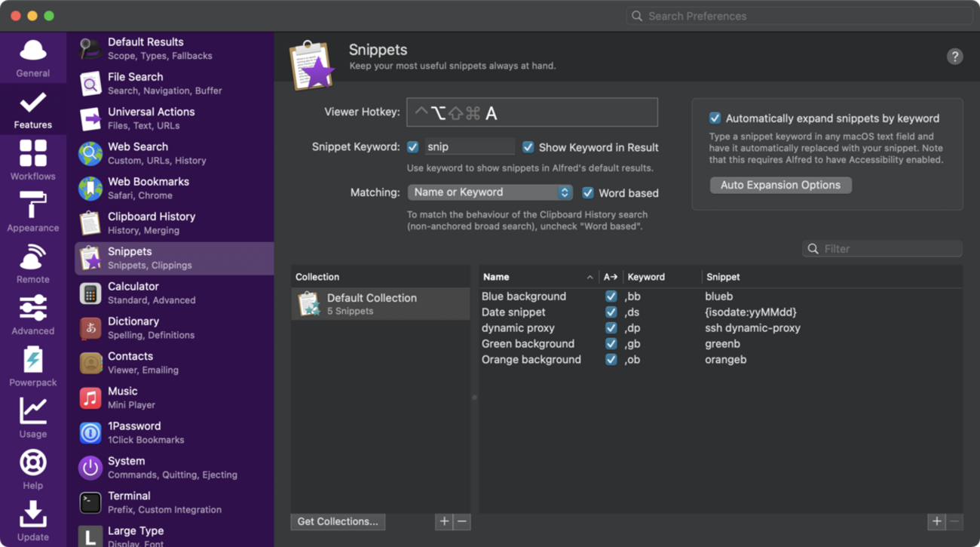Select the Features section icon
This screenshot has width=980, height=547.
tap(33, 103)
